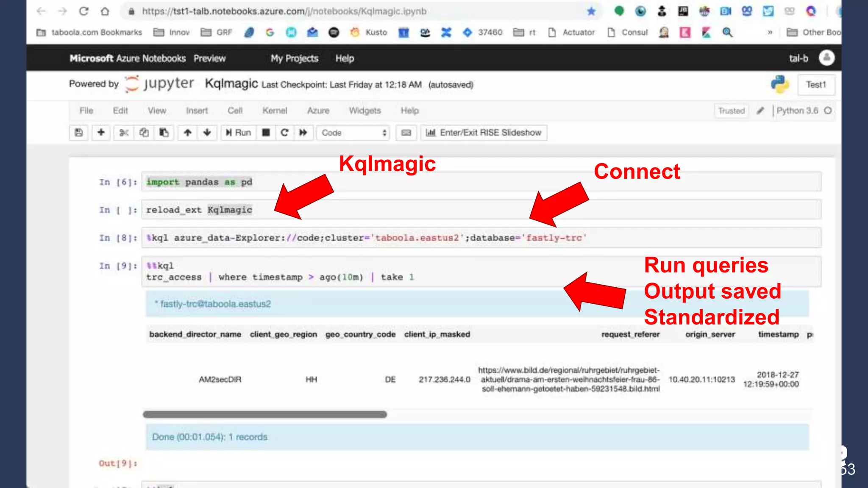
Task: Open the rt bookmarks folder
Action: pos(525,32)
